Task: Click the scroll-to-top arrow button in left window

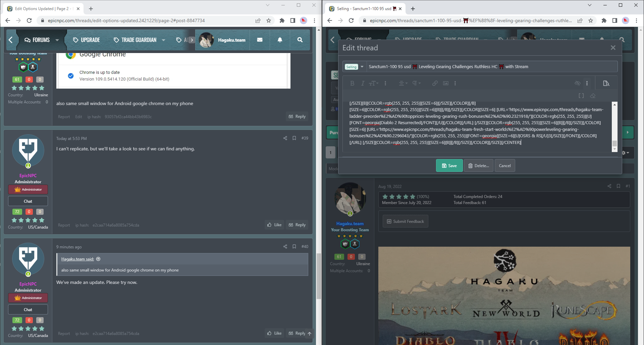Action: pos(309,333)
